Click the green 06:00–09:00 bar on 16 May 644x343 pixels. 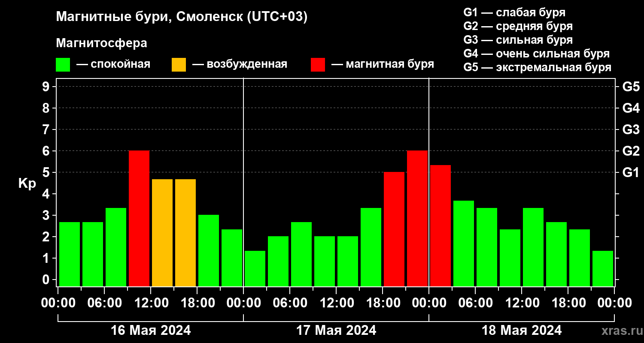click(x=116, y=247)
